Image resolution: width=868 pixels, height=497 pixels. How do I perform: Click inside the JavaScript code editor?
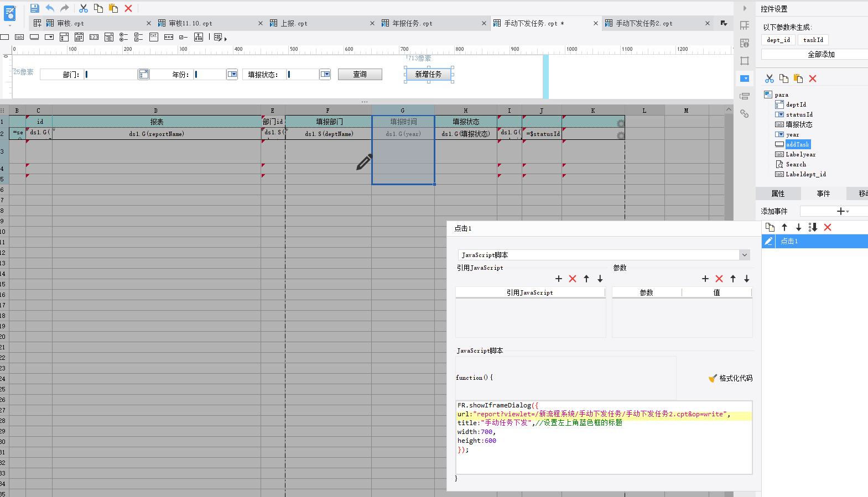click(x=604, y=437)
